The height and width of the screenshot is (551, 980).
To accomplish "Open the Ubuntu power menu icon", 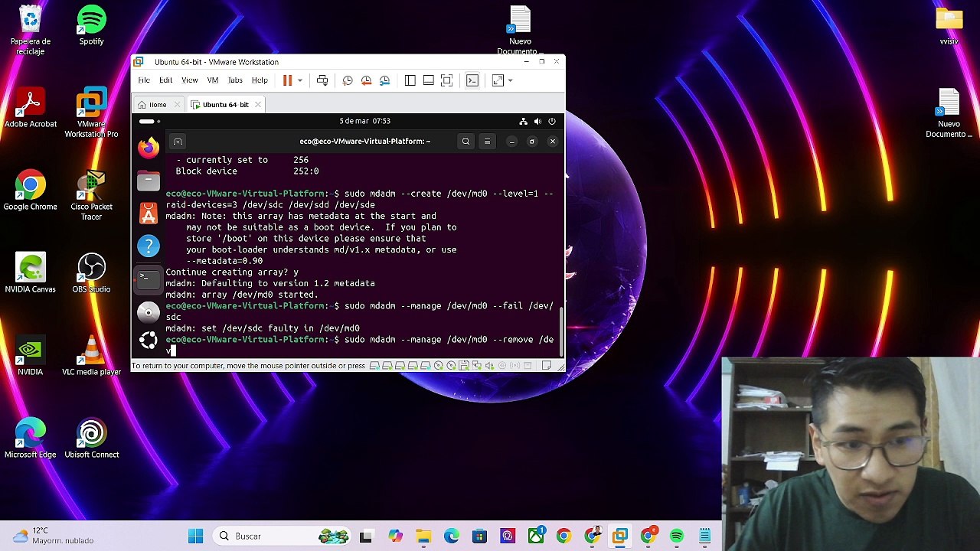I will [x=551, y=121].
